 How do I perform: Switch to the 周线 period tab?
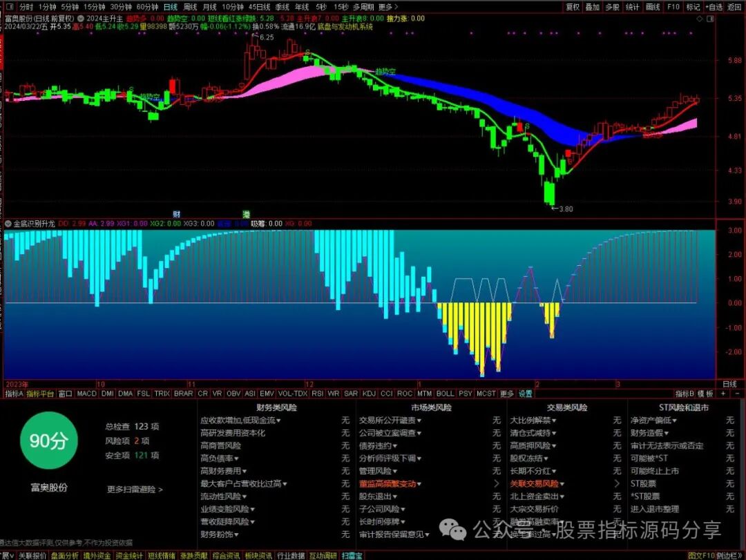pyautogui.click(x=190, y=7)
